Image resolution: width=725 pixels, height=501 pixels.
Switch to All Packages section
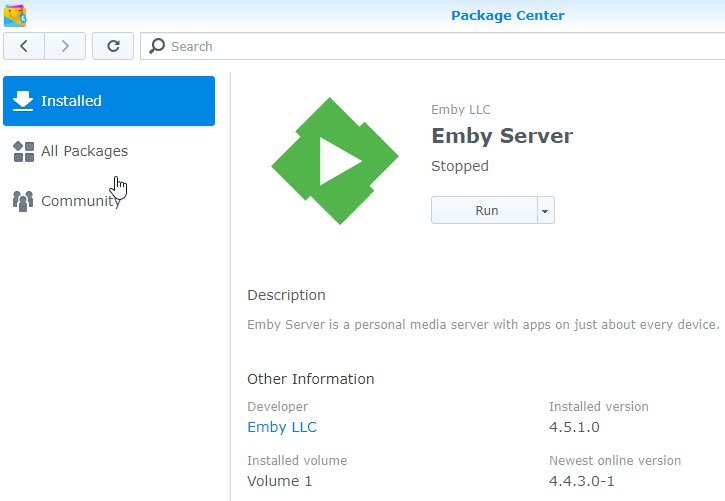pos(84,151)
